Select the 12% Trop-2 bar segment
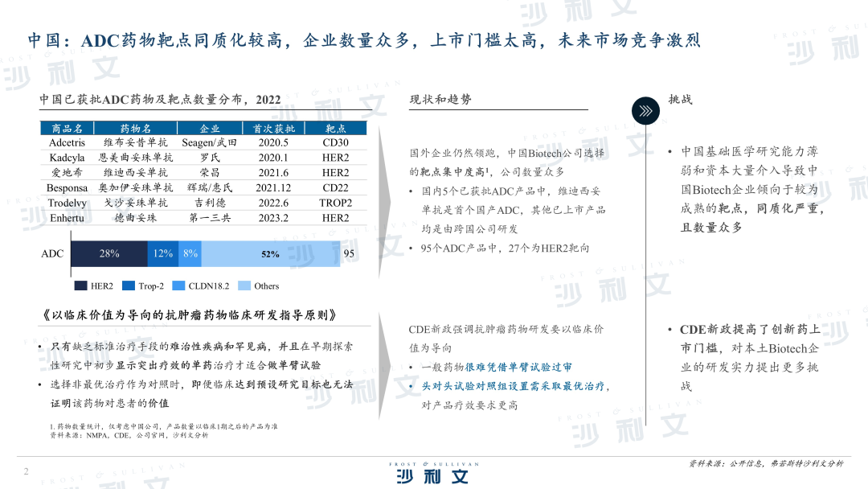 (x=163, y=253)
